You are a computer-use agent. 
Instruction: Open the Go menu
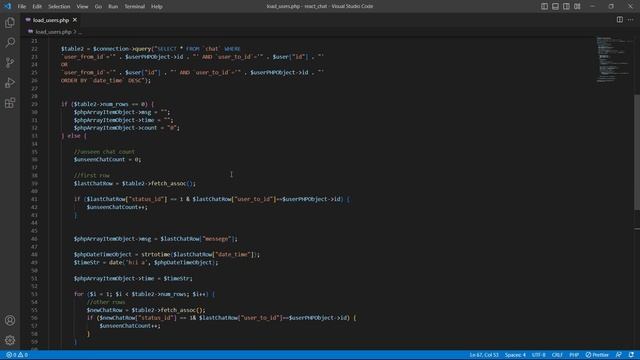98,7
